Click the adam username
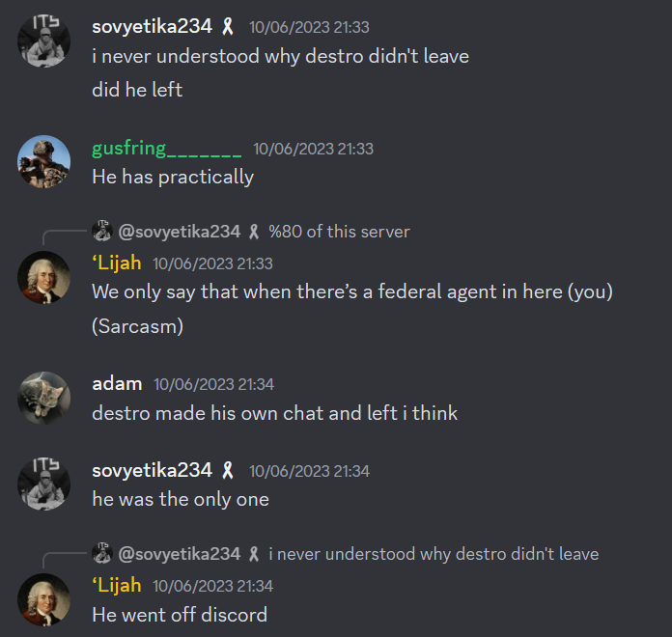672x637 pixels. click(117, 384)
